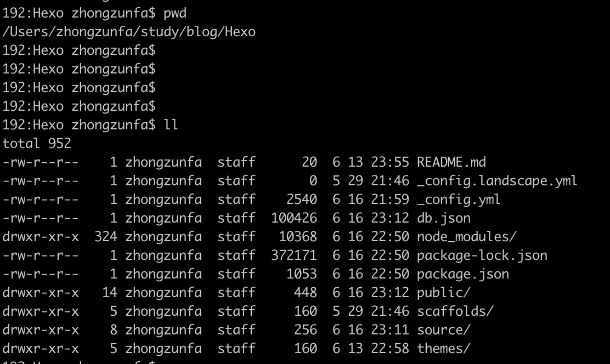Viewport: 610px width, 364px height.
Task: Click the ll command text
Action: point(171,125)
